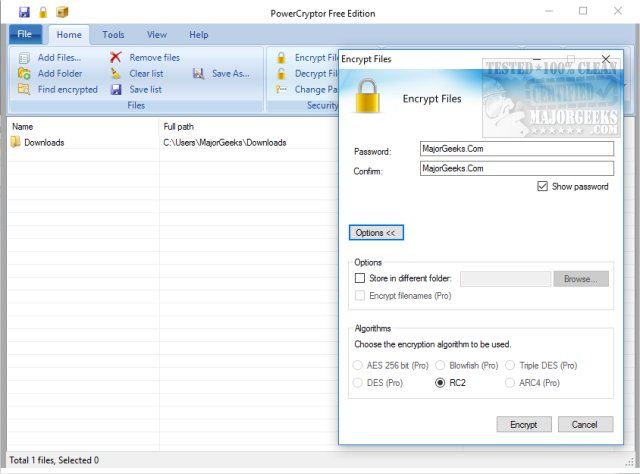640x474 pixels.
Task: Click the Decrypt Files open lock icon
Action: [281, 73]
